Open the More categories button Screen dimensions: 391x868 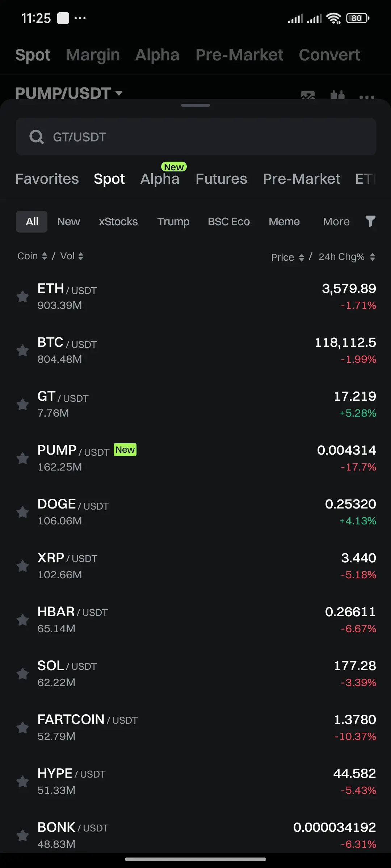pyautogui.click(x=336, y=221)
